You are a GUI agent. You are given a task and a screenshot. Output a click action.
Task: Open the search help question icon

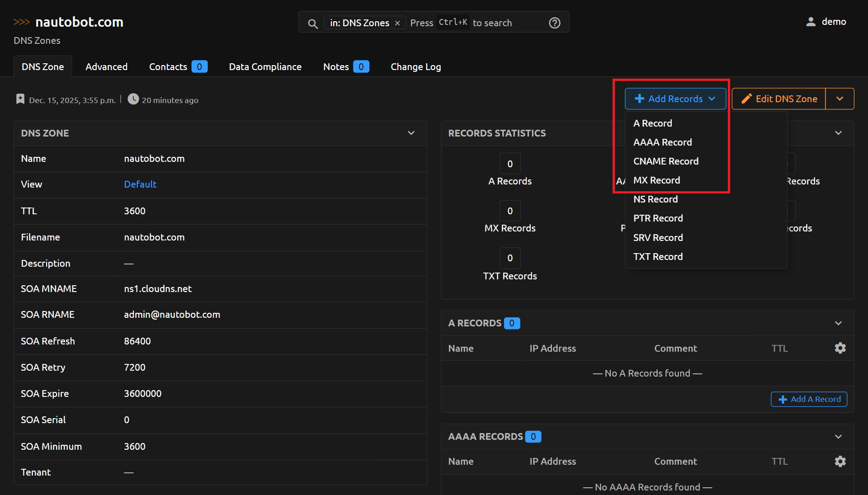[555, 23]
